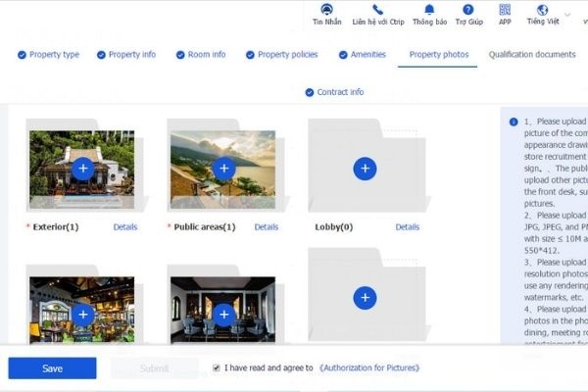Click Room info checkmark icon
Screen dimensions: 588x392
[x=180, y=55]
